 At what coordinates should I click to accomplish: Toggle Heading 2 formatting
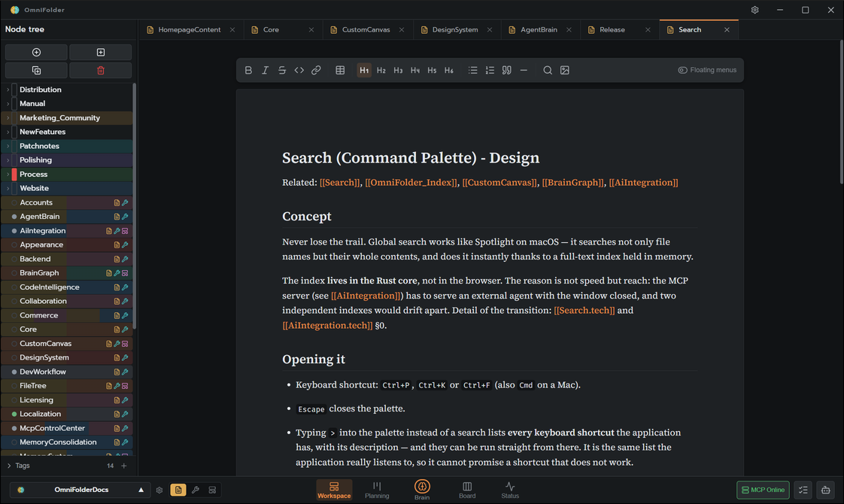(381, 70)
